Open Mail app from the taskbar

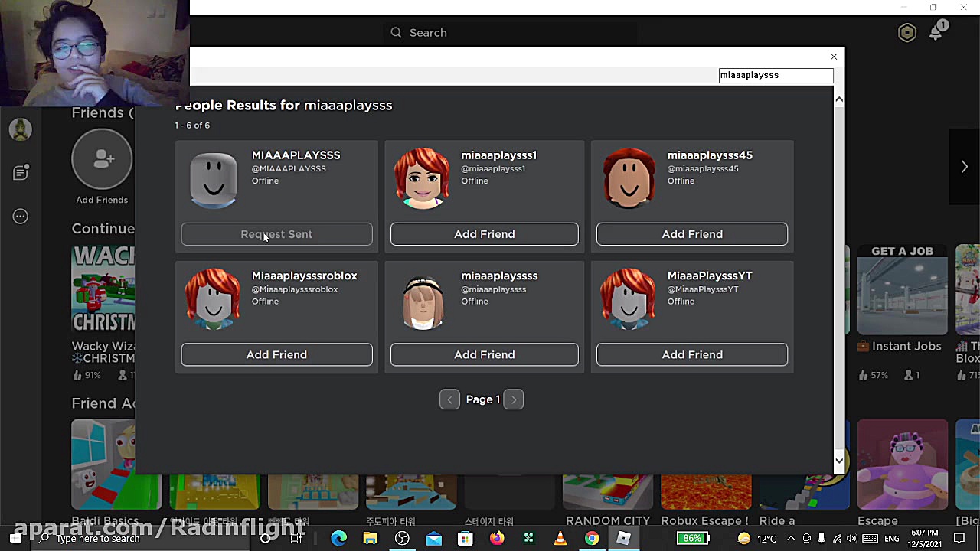433,539
